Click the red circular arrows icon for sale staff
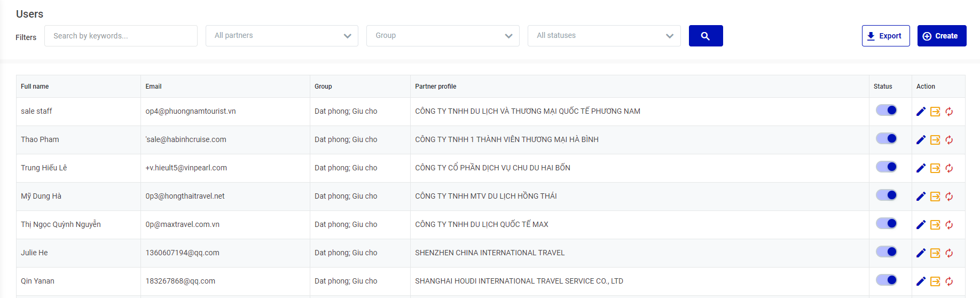This screenshot has width=980, height=298. (949, 112)
